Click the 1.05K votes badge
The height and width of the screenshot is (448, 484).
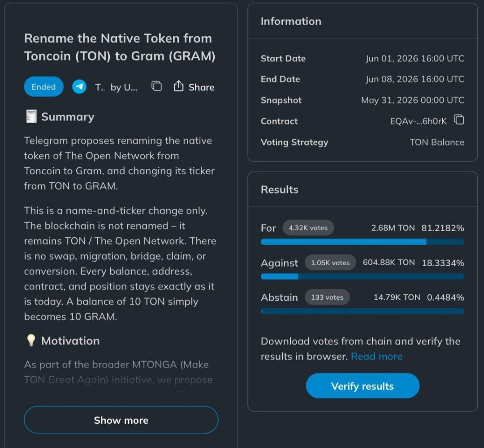pos(330,263)
